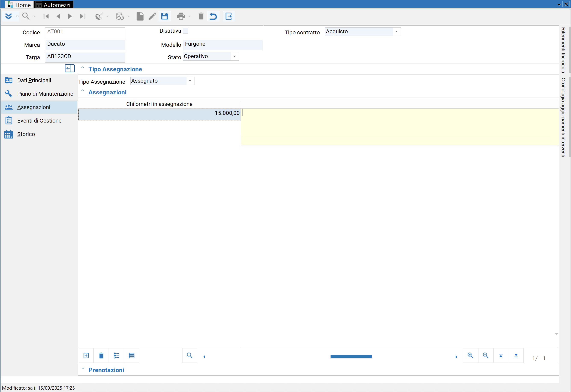Go to next record

[x=70, y=16]
